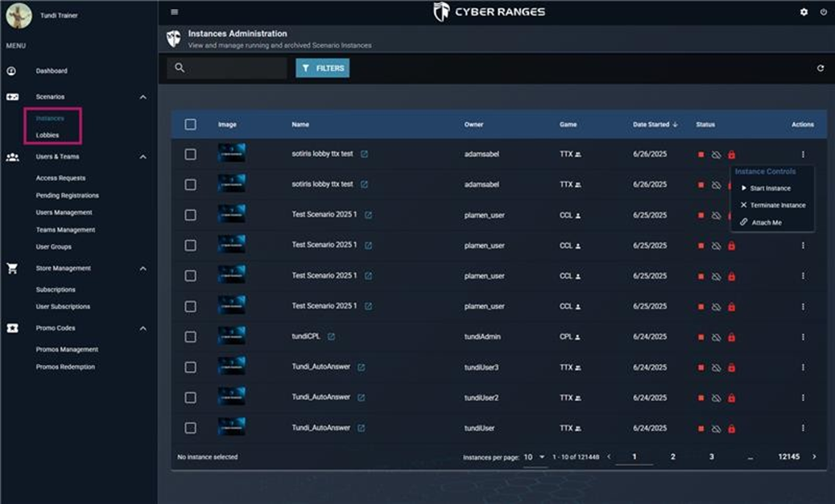Click the red stopped status icon for sotiris lobby ttx test
Screen dimensions: 835x504
[x=701, y=154]
